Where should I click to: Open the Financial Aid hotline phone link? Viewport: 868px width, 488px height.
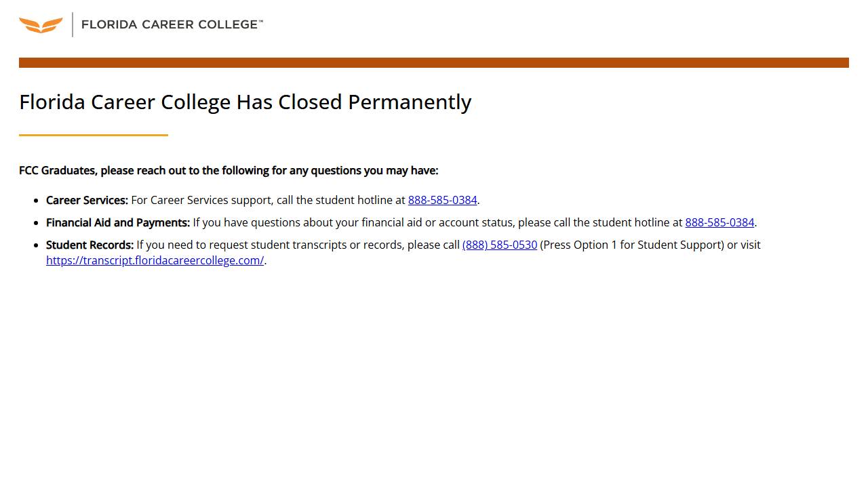point(719,222)
